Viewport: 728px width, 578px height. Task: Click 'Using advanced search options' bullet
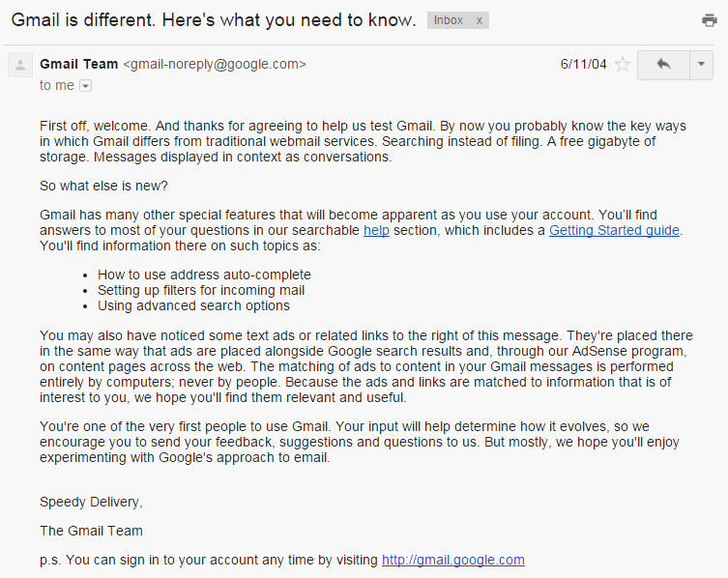[x=193, y=305]
